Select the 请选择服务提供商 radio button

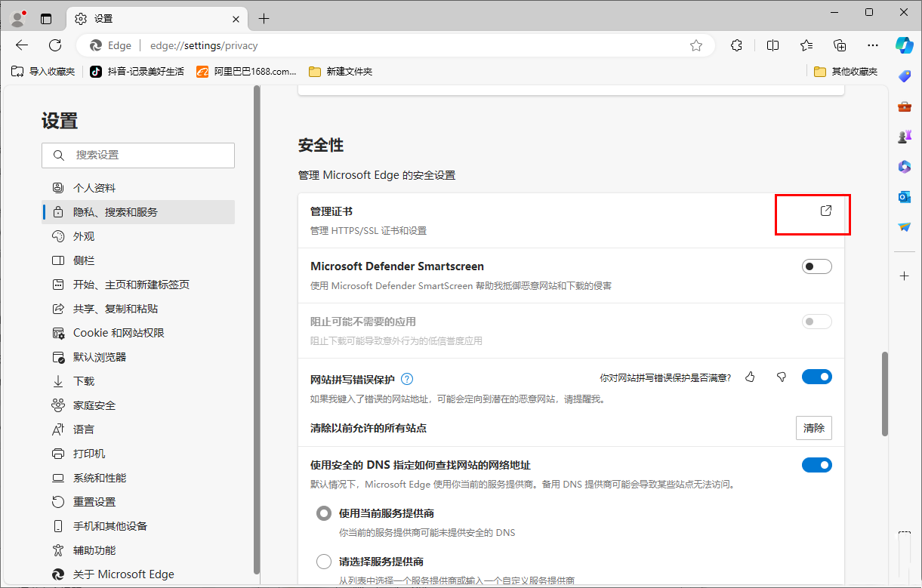click(324, 562)
